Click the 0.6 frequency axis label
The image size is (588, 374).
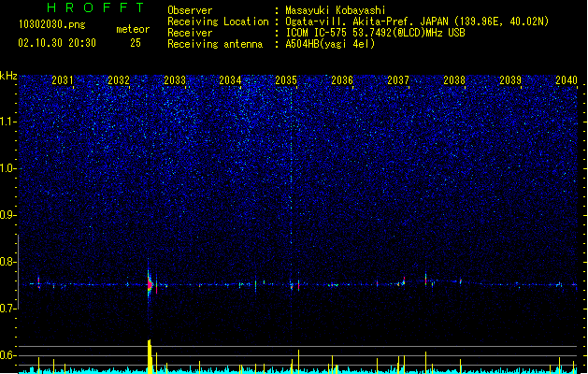click(x=8, y=355)
